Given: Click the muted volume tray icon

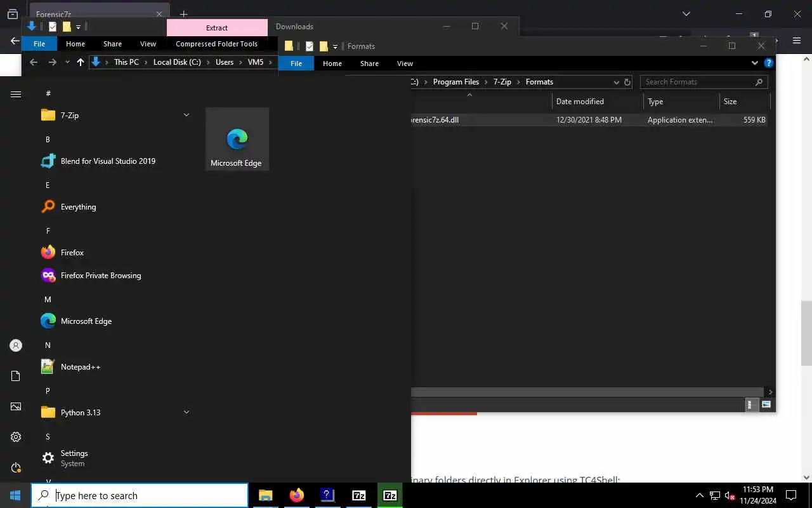Looking at the screenshot, I should (x=730, y=495).
